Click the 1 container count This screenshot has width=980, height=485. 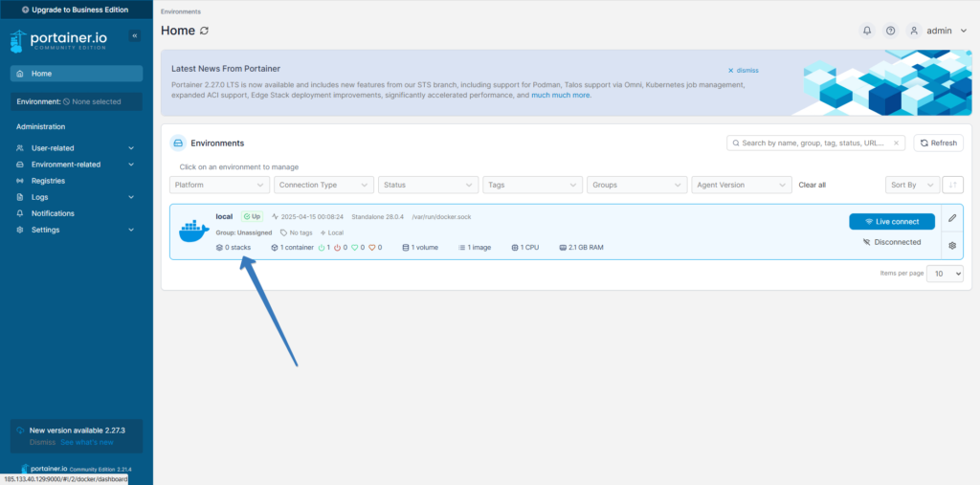point(293,248)
